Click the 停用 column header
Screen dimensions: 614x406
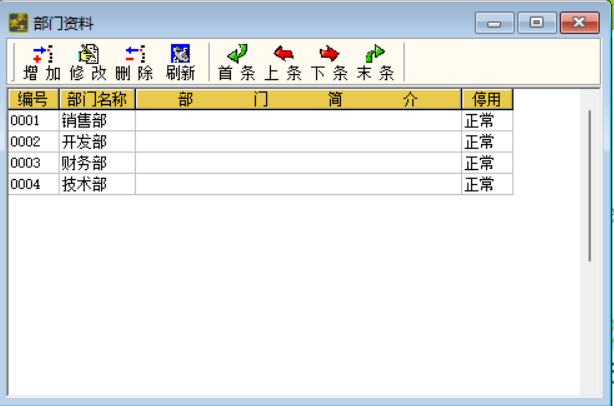[x=487, y=99]
